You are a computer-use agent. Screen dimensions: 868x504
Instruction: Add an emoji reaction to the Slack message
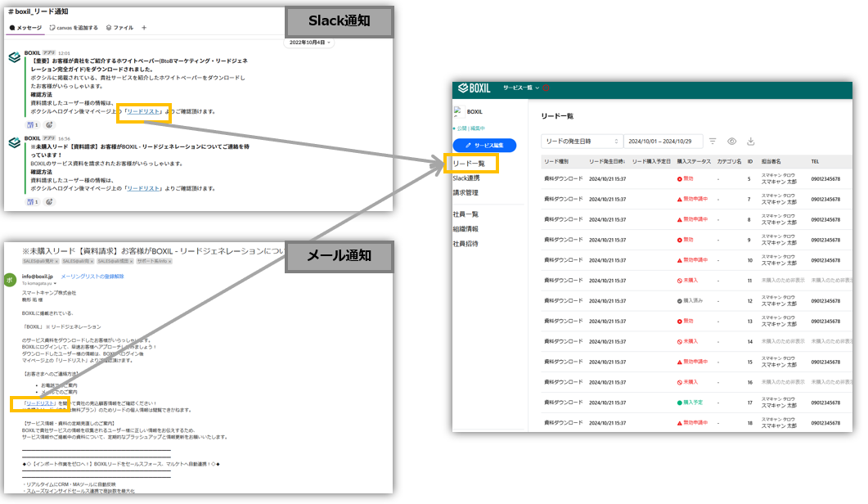pos(47,124)
